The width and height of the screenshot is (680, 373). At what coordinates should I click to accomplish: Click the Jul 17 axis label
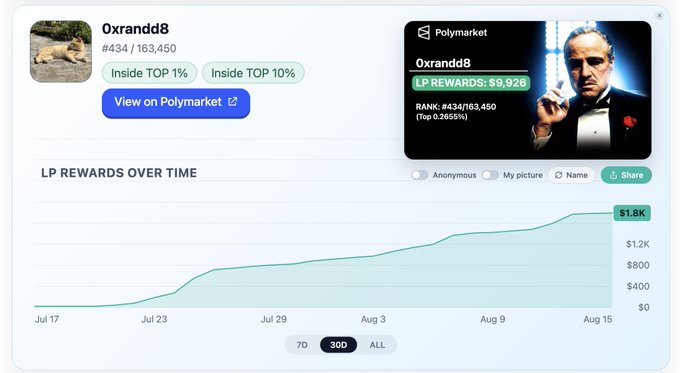coord(47,319)
